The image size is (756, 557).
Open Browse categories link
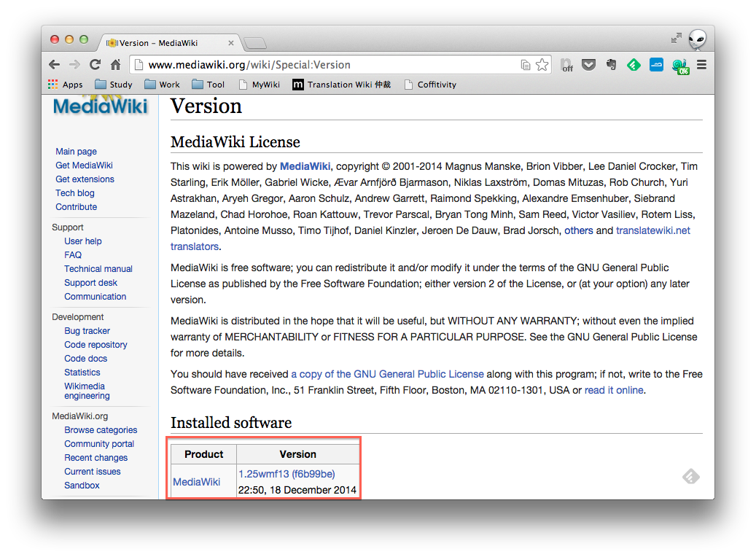pos(101,429)
